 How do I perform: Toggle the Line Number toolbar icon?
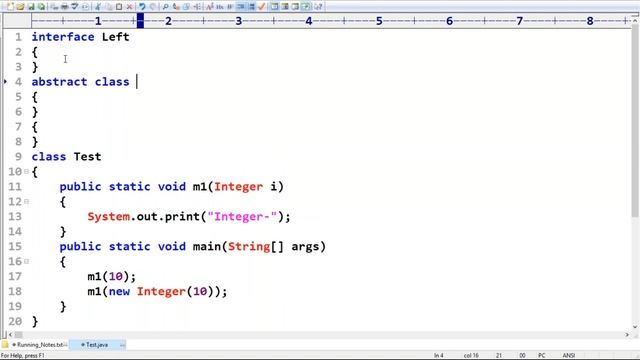(251, 7)
